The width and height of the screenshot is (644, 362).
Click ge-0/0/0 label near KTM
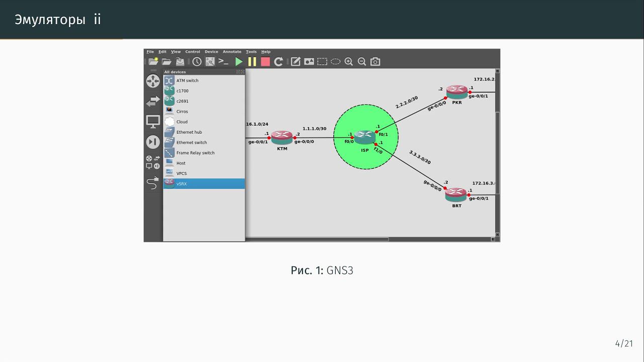click(304, 142)
